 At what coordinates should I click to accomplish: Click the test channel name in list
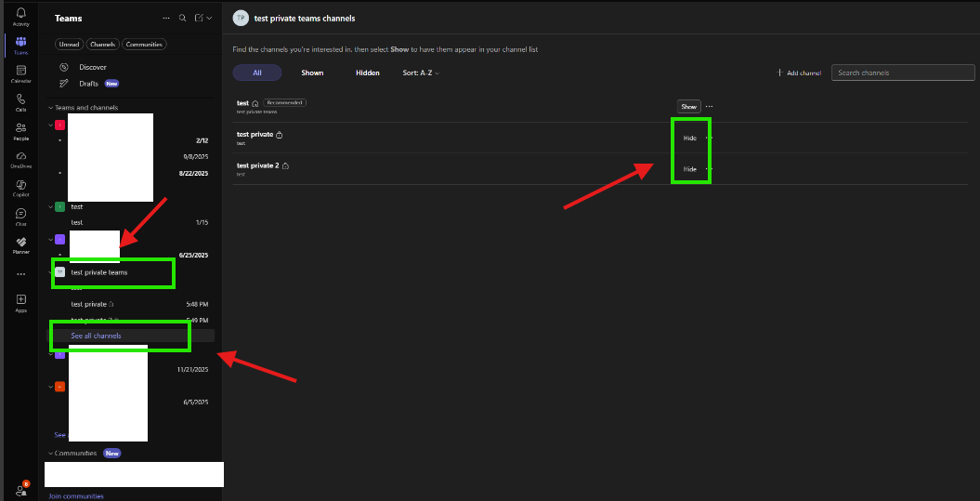click(x=242, y=102)
